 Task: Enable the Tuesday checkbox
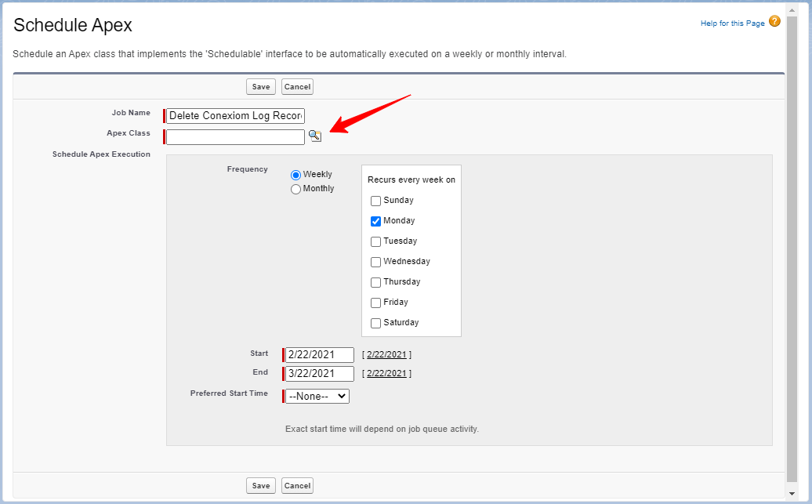coord(375,241)
